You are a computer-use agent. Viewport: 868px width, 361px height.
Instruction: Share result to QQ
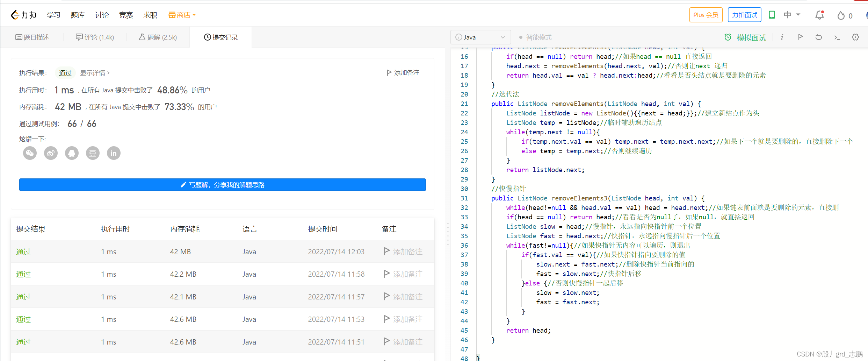pyautogui.click(x=72, y=153)
